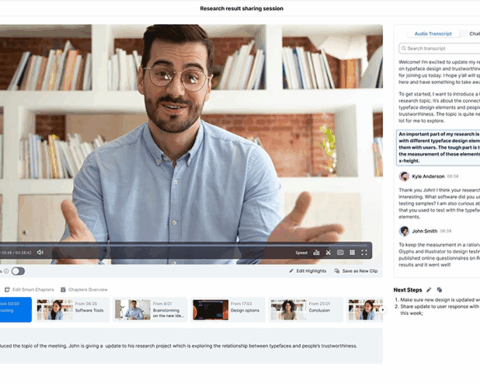Image resolution: width=480 pixels, height=384 pixels.
Task: Focus the Search transcript field
Action: [440, 48]
